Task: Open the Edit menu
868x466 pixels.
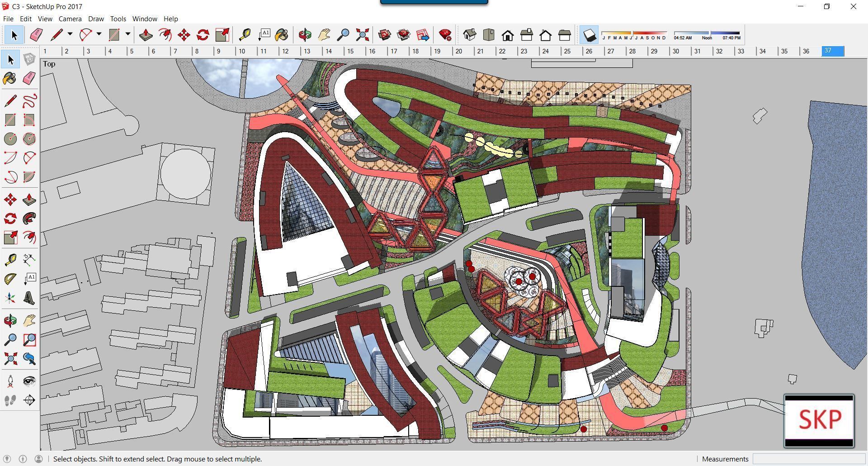Action: 25,19
